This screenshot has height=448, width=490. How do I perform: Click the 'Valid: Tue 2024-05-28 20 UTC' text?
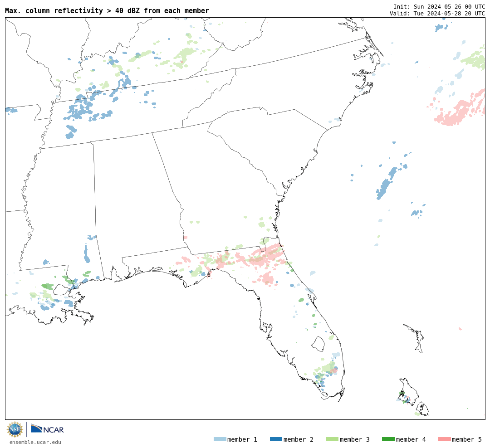[437, 14]
